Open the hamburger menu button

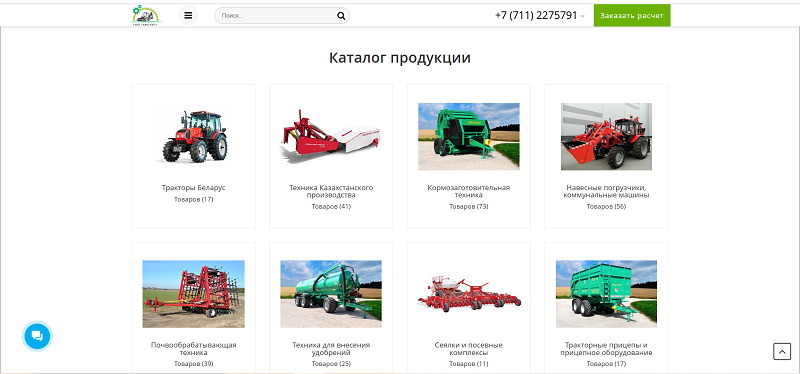click(188, 15)
